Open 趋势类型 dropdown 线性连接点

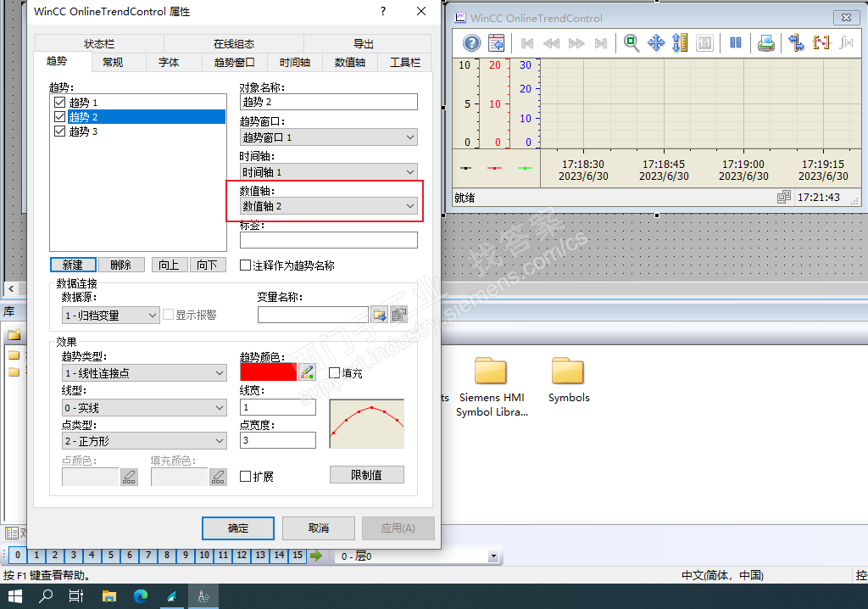[x=144, y=373]
